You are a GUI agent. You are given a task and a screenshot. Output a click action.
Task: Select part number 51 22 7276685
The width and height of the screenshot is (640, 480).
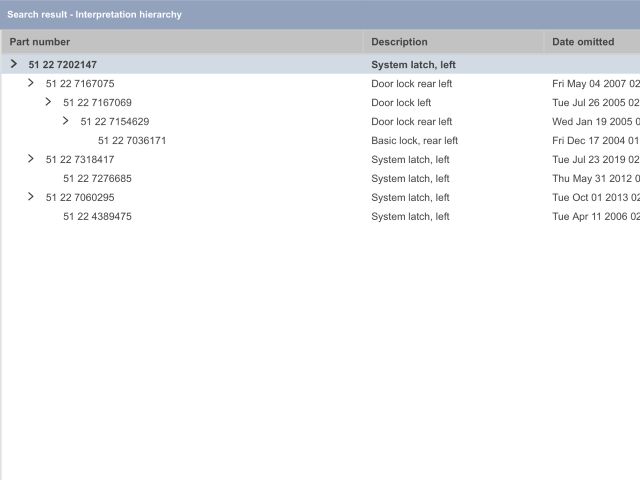(97, 179)
